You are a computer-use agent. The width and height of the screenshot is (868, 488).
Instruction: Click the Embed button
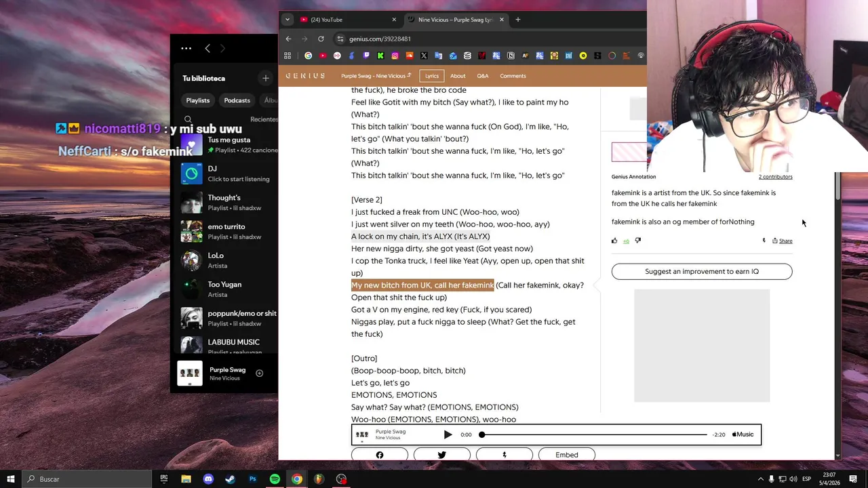pyautogui.click(x=567, y=455)
